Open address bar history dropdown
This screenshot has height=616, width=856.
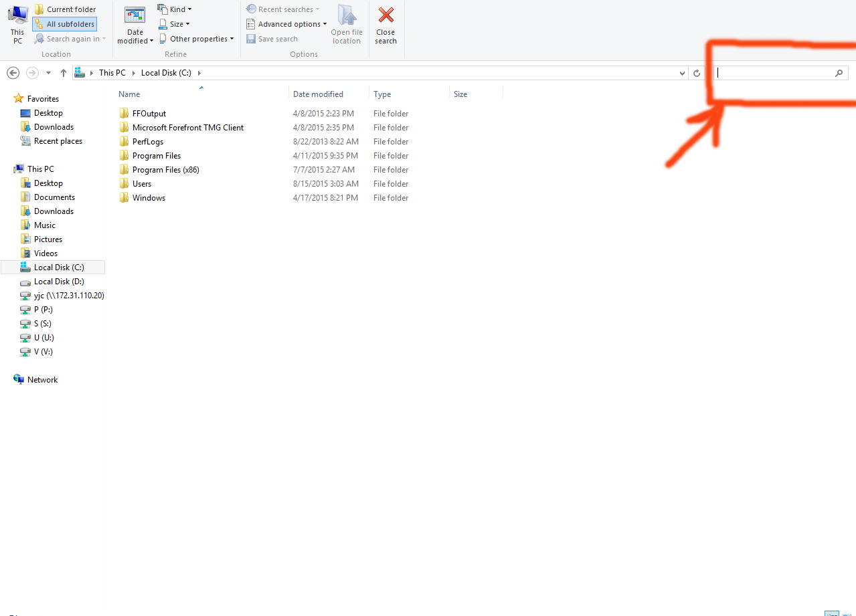click(x=682, y=73)
